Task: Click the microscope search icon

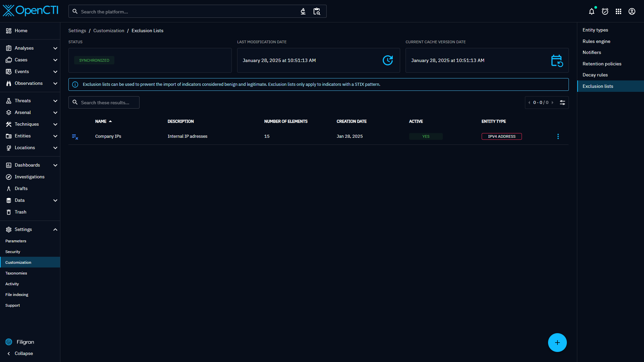Action: (x=303, y=12)
